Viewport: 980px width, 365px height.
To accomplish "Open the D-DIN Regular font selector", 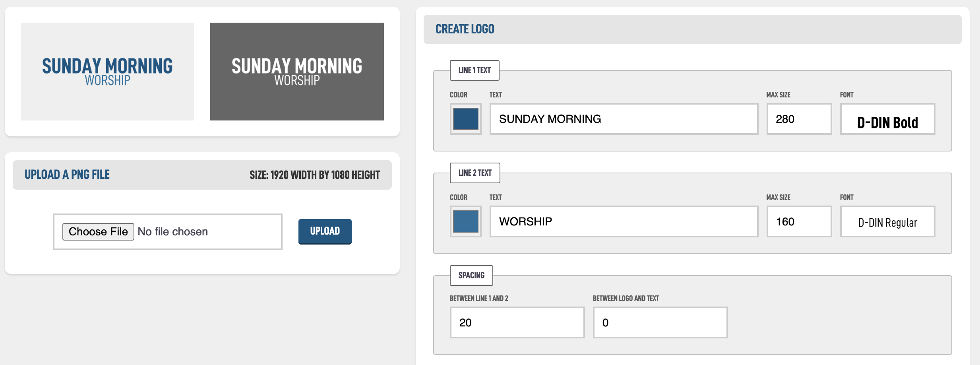I will (x=888, y=221).
